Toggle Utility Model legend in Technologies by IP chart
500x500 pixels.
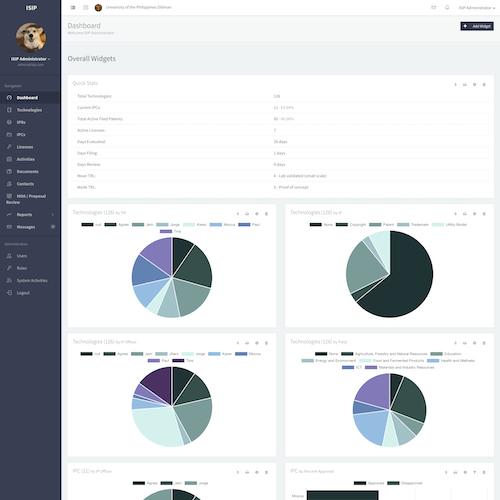click(x=449, y=225)
